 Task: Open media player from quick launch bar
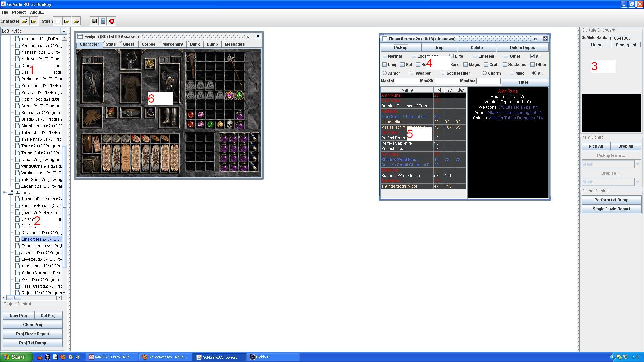pyautogui.click(x=71, y=357)
